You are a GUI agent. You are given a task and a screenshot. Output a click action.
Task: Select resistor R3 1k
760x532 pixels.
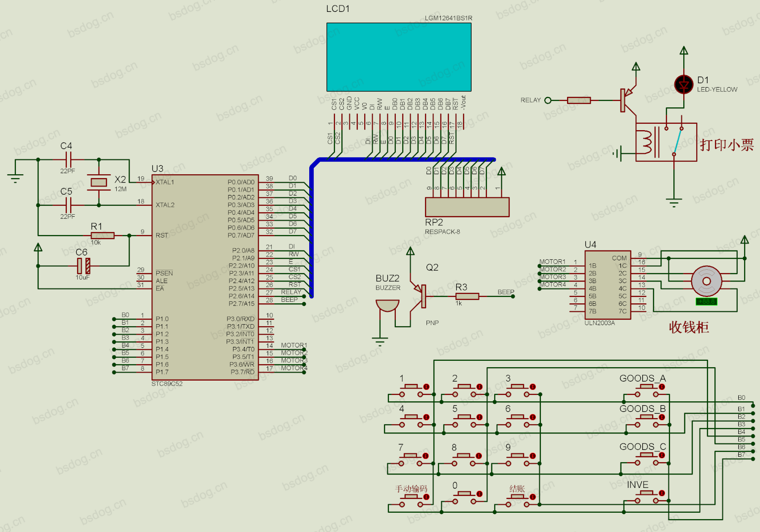(x=467, y=296)
